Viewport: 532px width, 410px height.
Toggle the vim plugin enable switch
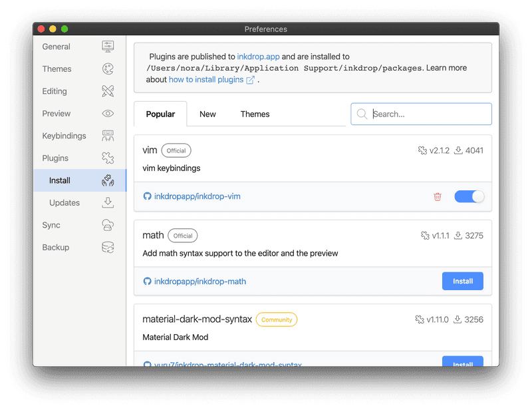pos(469,196)
